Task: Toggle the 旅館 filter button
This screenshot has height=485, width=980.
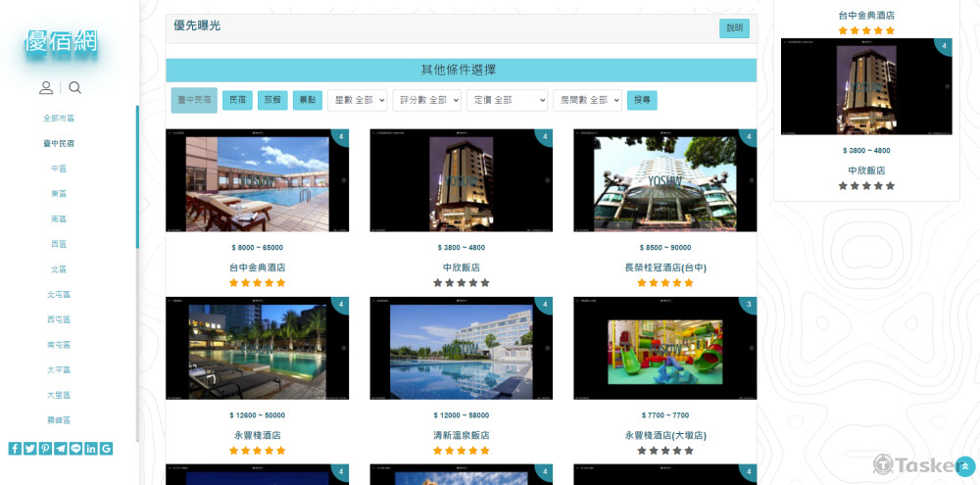Action: coord(272,100)
